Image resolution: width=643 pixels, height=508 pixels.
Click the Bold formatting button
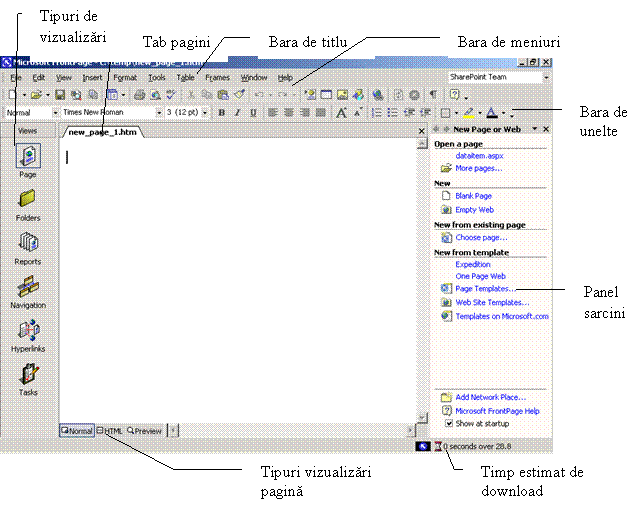222,113
